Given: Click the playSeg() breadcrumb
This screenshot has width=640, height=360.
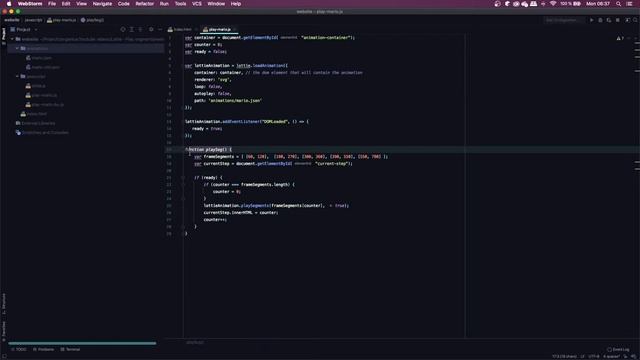Looking at the screenshot, I should pos(93,20).
